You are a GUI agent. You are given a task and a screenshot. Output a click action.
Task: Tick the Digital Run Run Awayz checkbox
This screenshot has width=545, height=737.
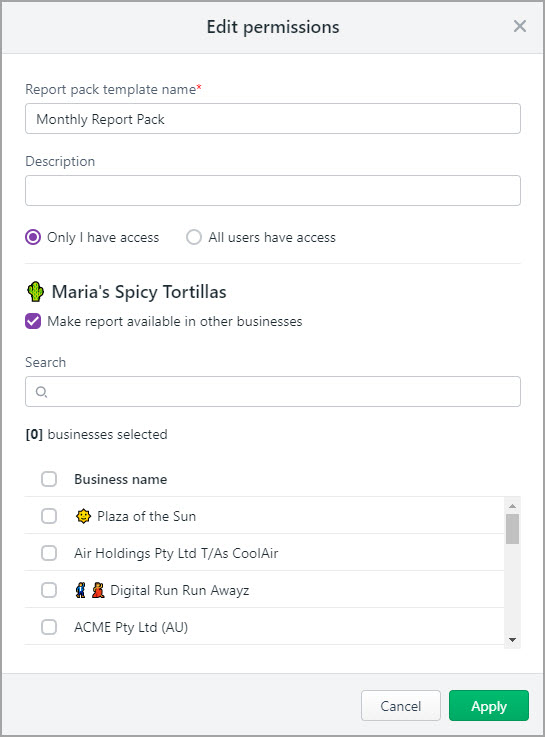49,590
